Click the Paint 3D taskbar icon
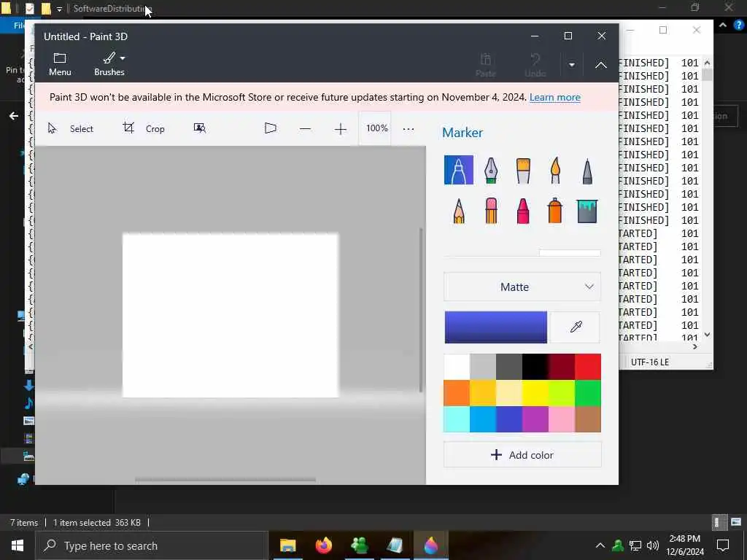The width and height of the screenshot is (747, 560). pos(430,545)
